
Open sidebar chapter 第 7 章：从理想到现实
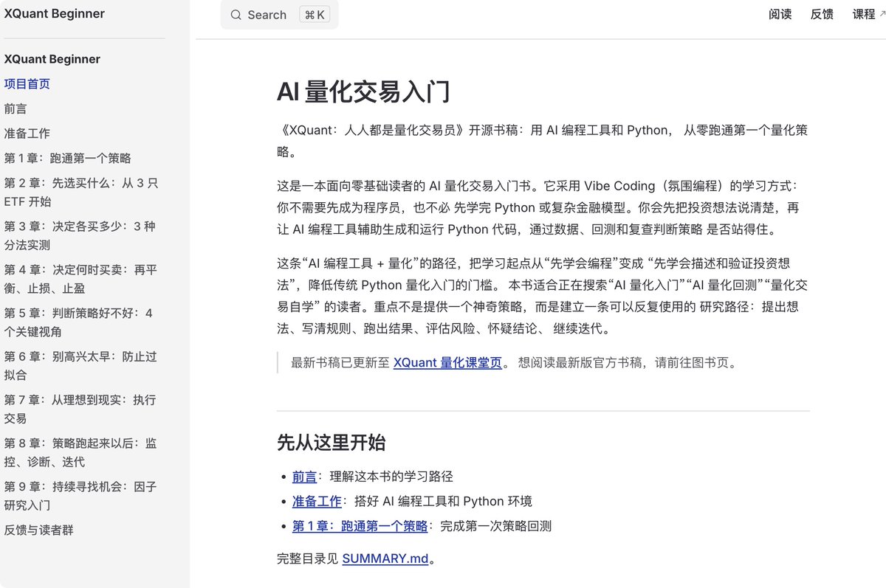(80, 409)
